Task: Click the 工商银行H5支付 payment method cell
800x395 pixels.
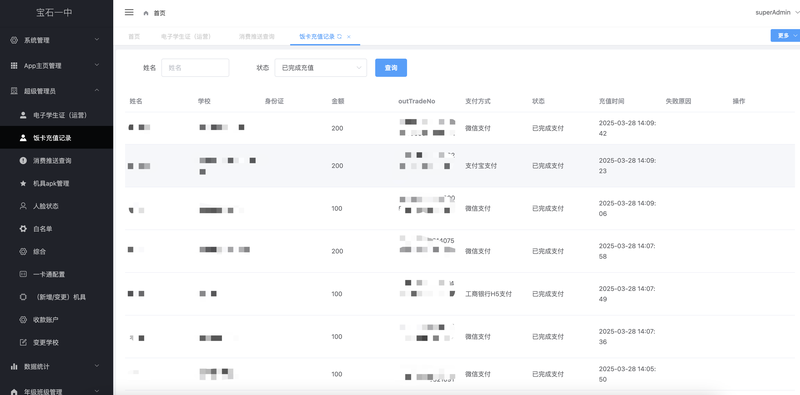Action: click(488, 294)
